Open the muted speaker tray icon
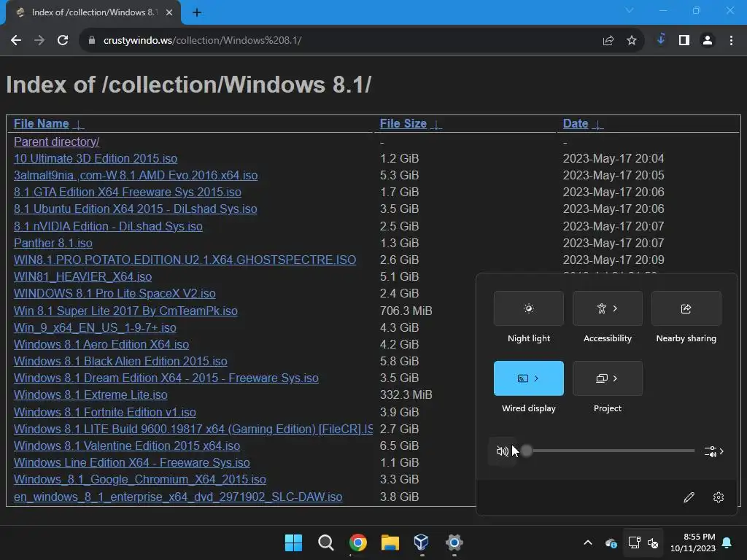 point(653,542)
